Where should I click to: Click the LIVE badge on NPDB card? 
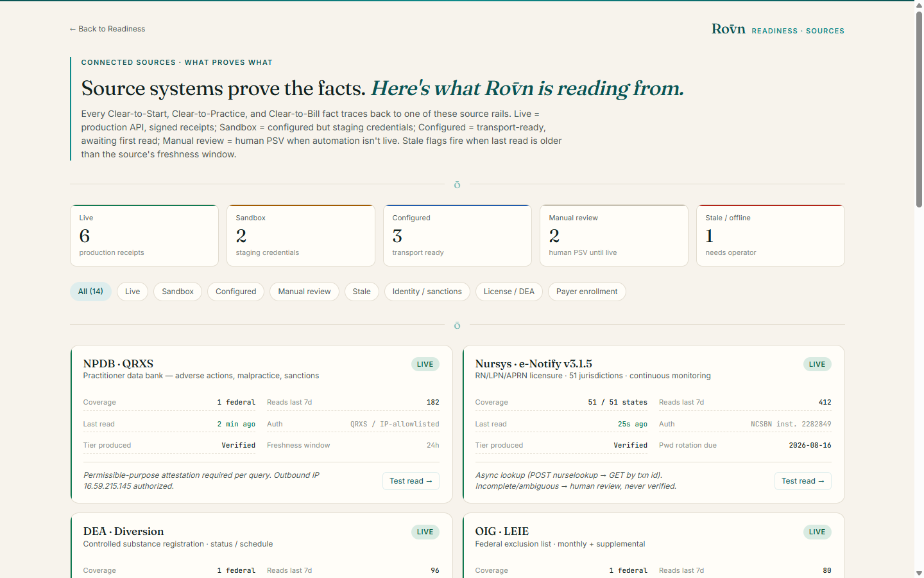click(x=425, y=364)
